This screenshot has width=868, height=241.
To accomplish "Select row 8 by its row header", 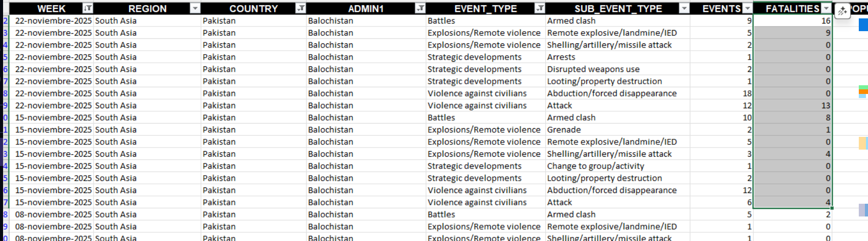I will point(5,93).
